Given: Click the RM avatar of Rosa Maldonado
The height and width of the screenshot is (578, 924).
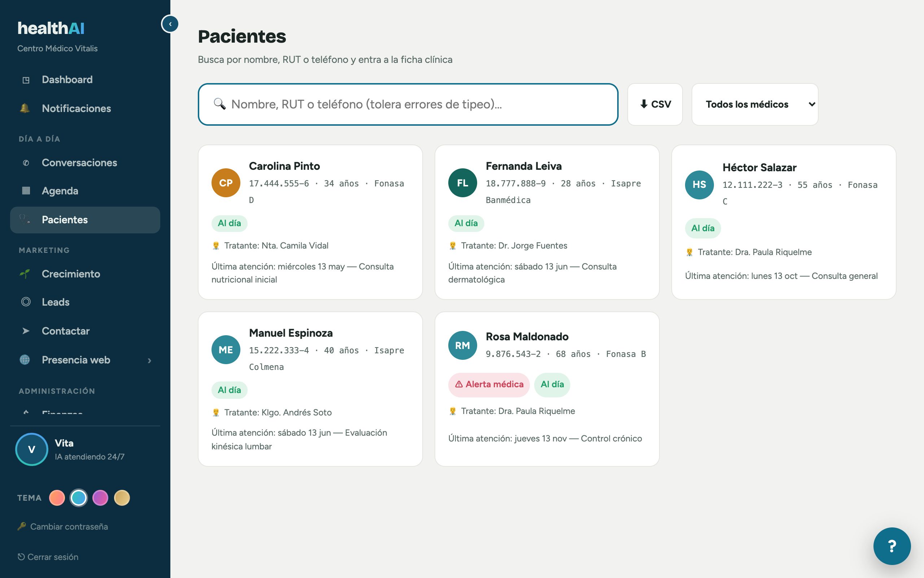Looking at the screenshot, I should click(x=462, y=346).
